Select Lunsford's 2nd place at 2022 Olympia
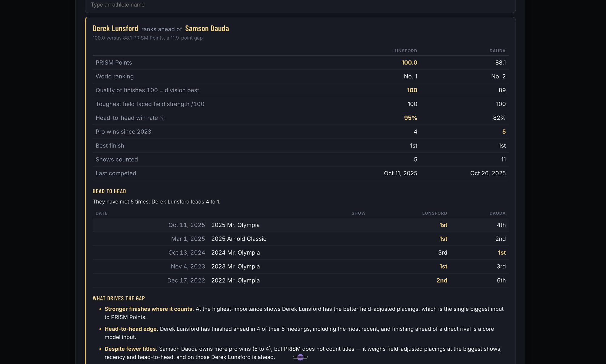Viewport: 606px width, 364px height. (x=442, y=281)
